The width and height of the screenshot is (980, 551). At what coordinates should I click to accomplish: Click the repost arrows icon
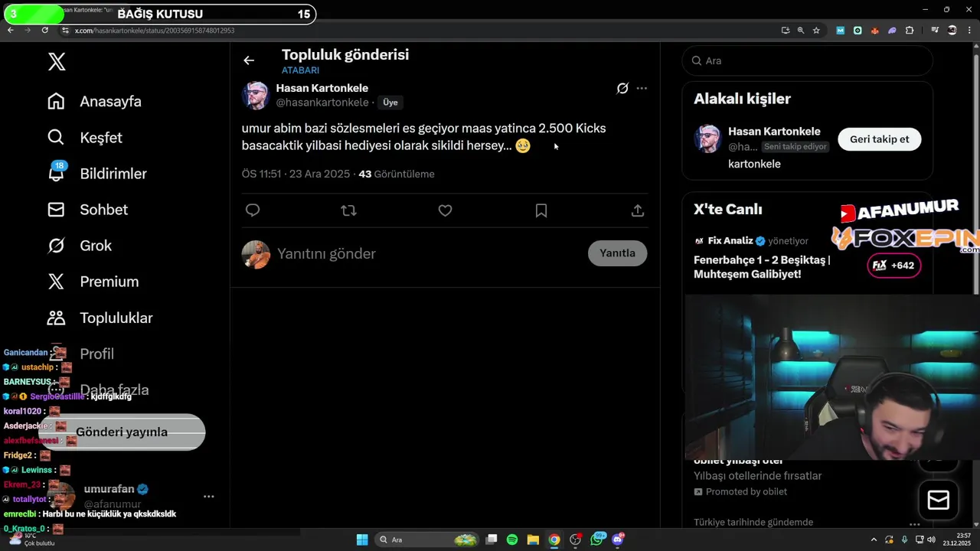(349, 210)
